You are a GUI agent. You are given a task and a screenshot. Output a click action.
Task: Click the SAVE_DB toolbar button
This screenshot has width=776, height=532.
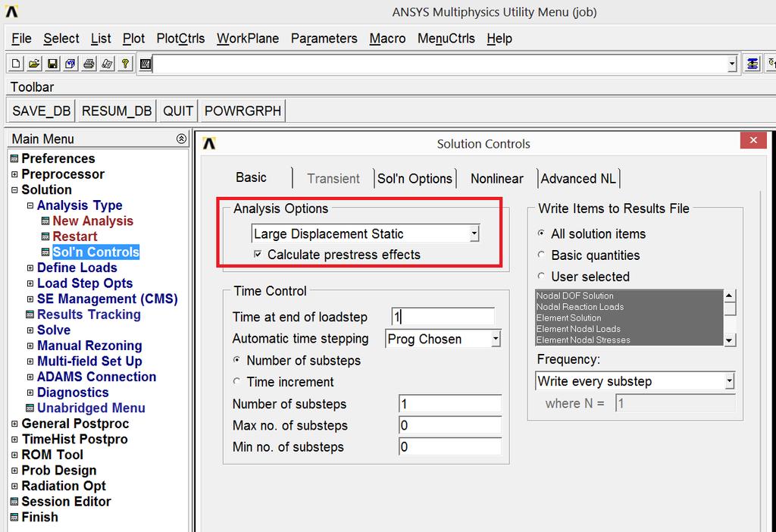pos(41,111)
